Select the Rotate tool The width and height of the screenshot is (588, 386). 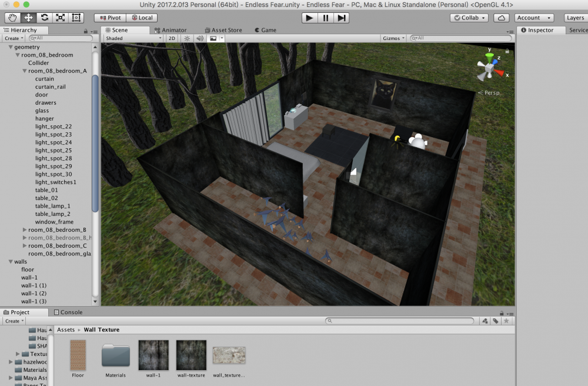click(x=45, y=18)
